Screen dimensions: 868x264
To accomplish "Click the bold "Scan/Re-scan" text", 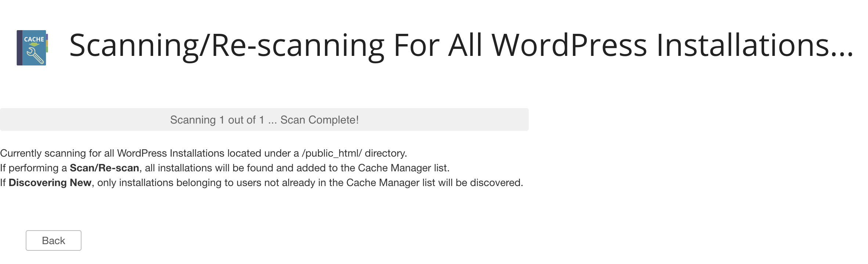I will (x=104, y=168).
